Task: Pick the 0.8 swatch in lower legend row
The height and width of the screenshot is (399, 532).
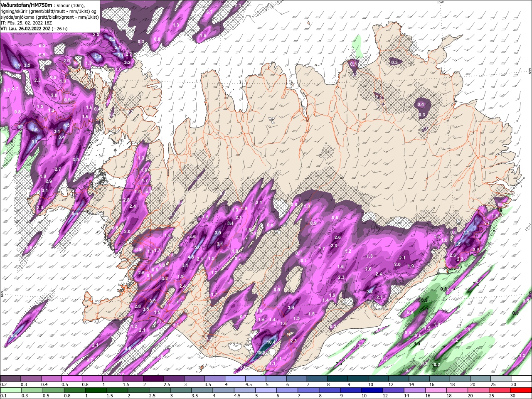Action: [74, 390]
